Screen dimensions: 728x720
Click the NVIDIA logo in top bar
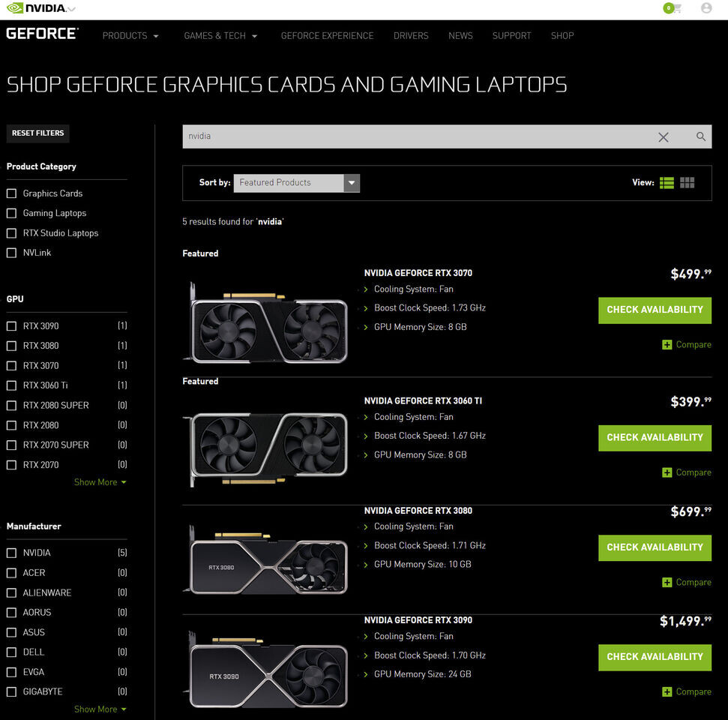point(36,8)
